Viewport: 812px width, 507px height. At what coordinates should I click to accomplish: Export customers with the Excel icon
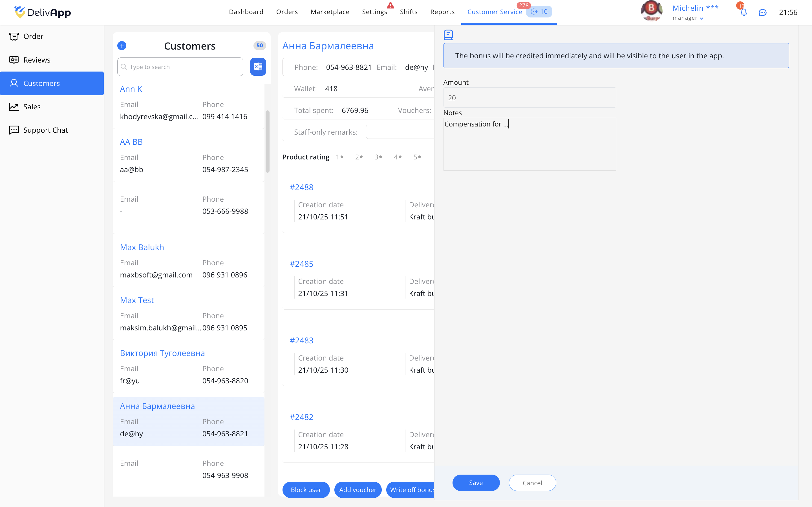click(x=258, y=67)
